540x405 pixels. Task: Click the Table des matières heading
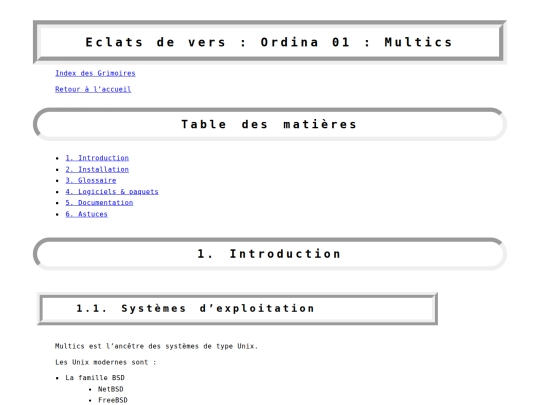pos(269,124)
